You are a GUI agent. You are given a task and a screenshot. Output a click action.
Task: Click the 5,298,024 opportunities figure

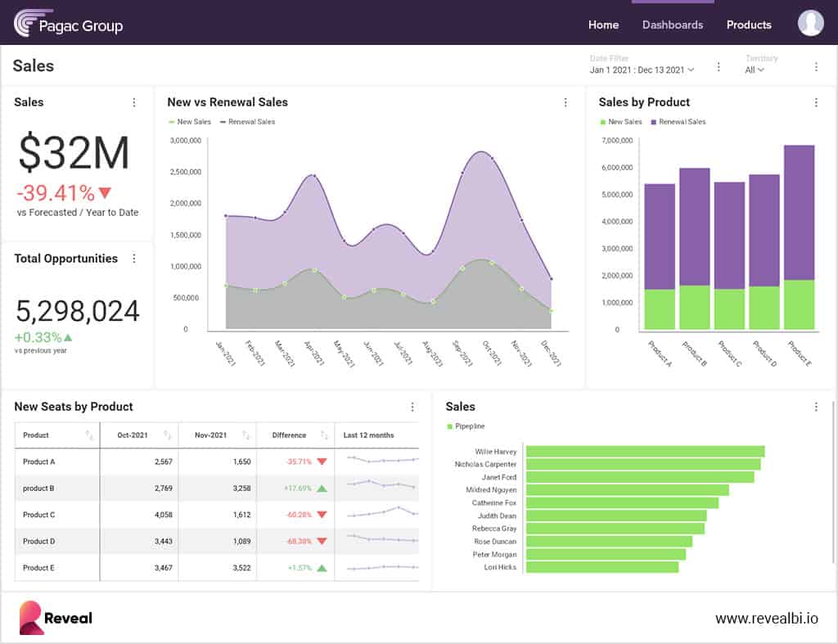coord(78,311)
